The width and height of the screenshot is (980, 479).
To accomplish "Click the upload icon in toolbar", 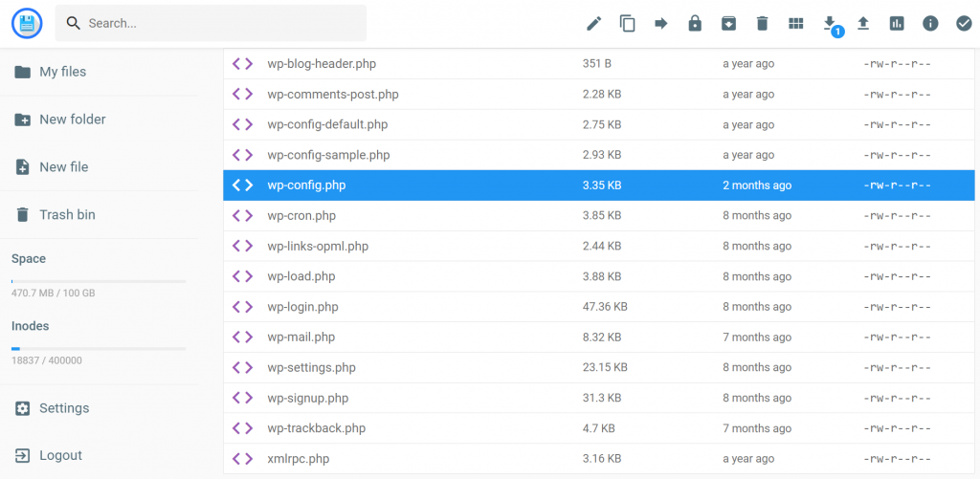I will click(863, 24).
